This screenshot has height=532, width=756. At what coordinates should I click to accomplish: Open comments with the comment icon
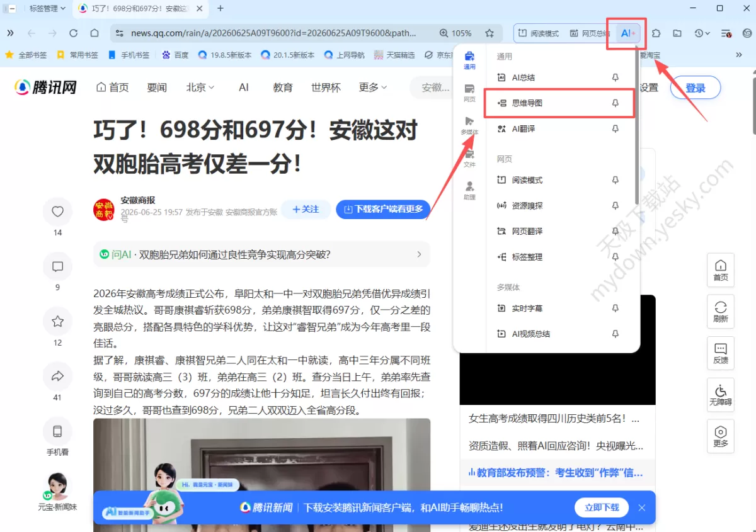pos(57,266)
